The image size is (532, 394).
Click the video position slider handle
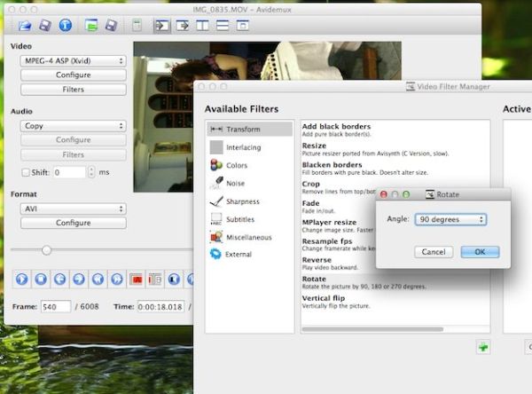point(46,250)
